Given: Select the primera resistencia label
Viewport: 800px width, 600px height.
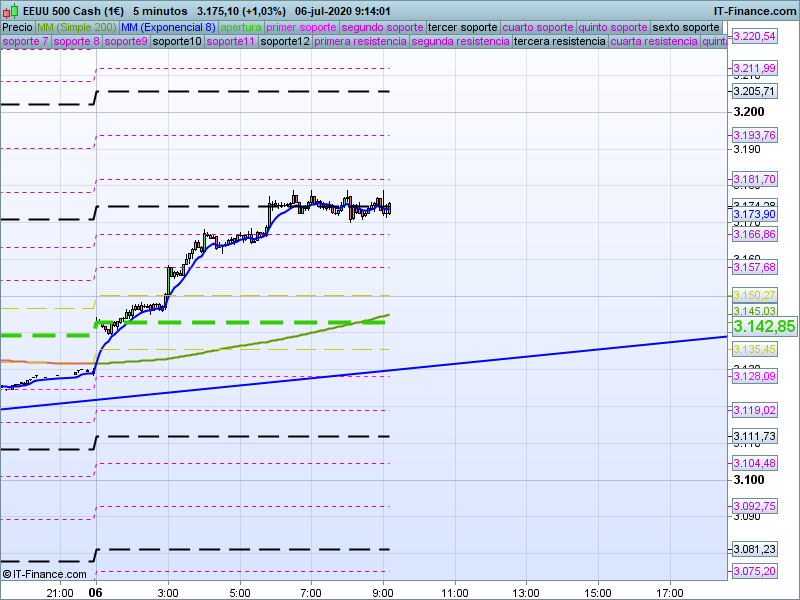Looking at the screenshot, I should [x=360, y=41].
